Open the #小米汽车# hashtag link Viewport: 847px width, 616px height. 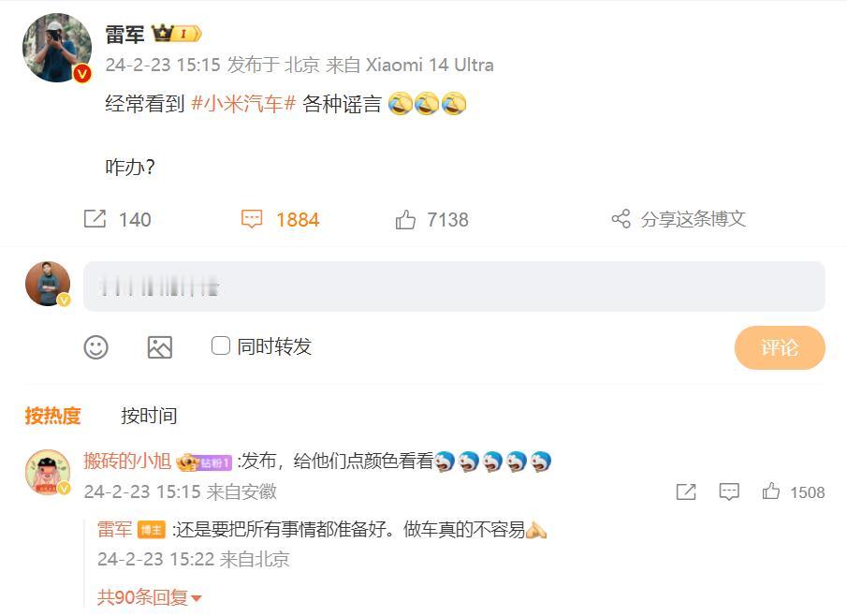(x=243, y=103)
